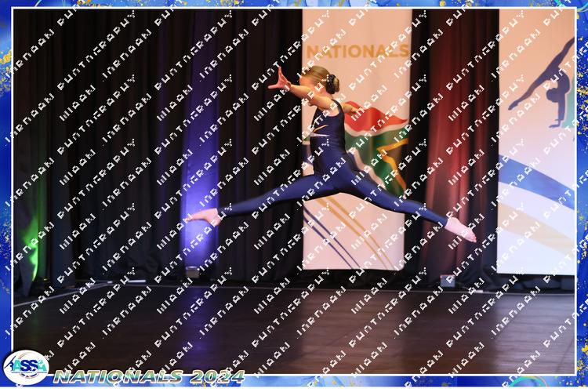Click the leaping gymnast in the photo
The width and height of the screenshot is (588, 392).
point(332,155)
